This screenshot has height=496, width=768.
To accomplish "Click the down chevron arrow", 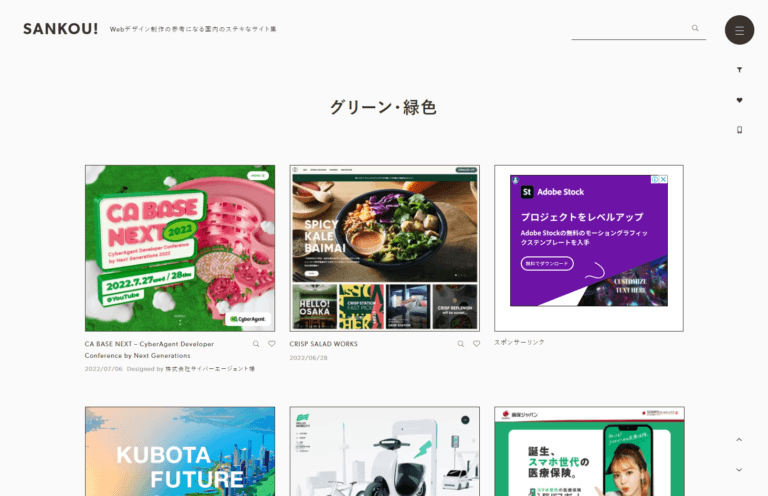I will (739, 470).
